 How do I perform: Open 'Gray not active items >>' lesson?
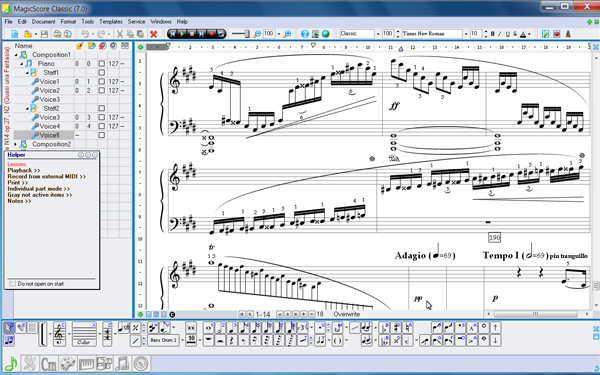[x=40, y=195]
